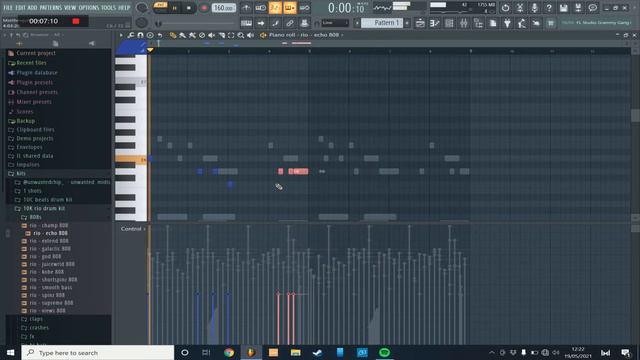Select the piano roll Select tool
The image size is (640, 360).
(x=231, y=36)
